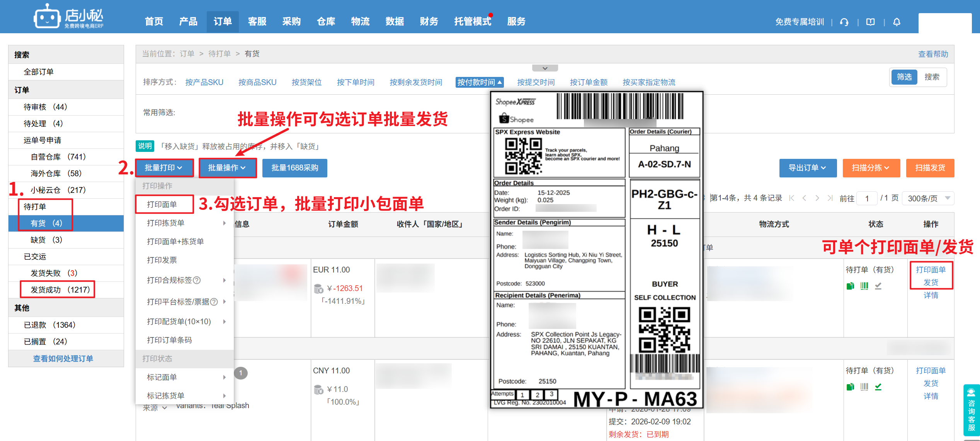Click the green barcode icon in first order
This screenshot has width=980, height=441.
tap(864, 286)
